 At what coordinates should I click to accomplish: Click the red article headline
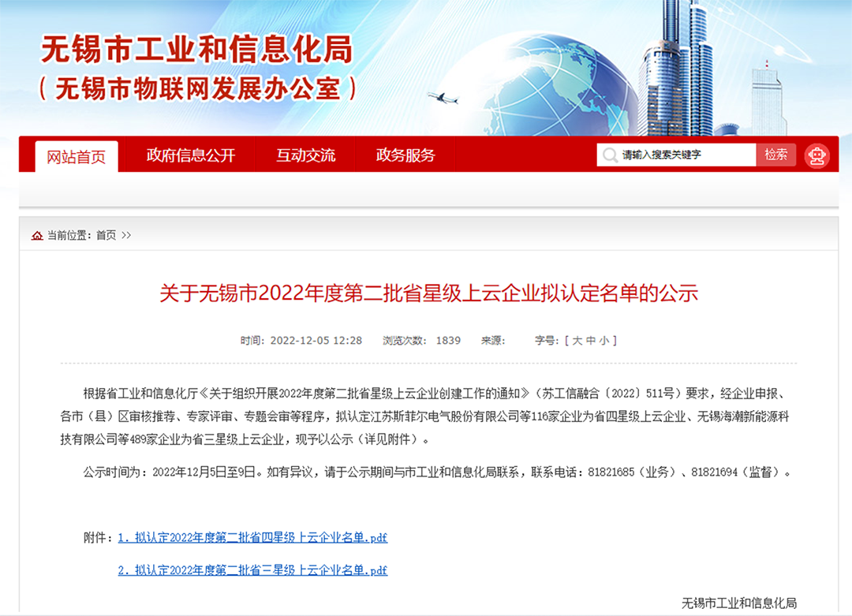pos(428,294)
